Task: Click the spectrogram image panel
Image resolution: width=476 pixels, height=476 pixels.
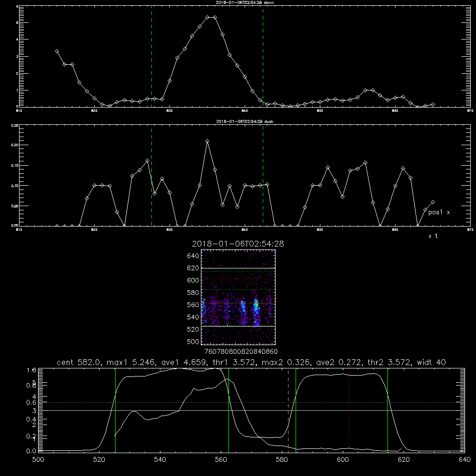Action: 238,297
